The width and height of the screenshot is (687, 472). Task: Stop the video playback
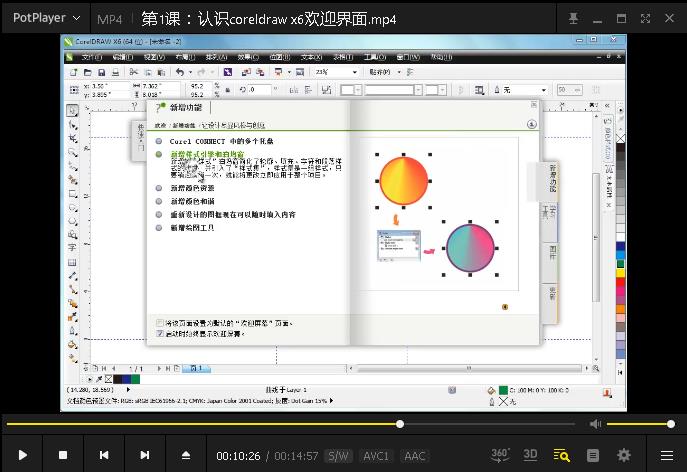click(63, 455)
